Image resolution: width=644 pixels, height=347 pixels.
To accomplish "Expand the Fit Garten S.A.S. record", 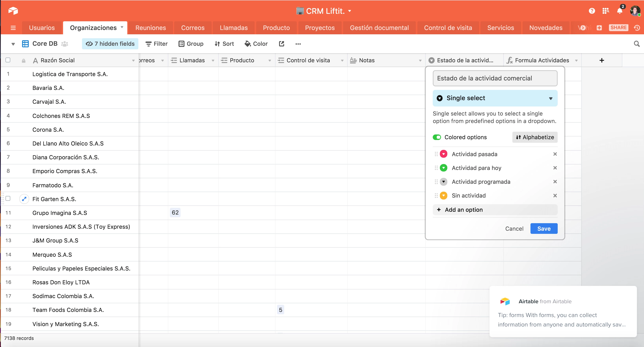I will tap(24, 199).
